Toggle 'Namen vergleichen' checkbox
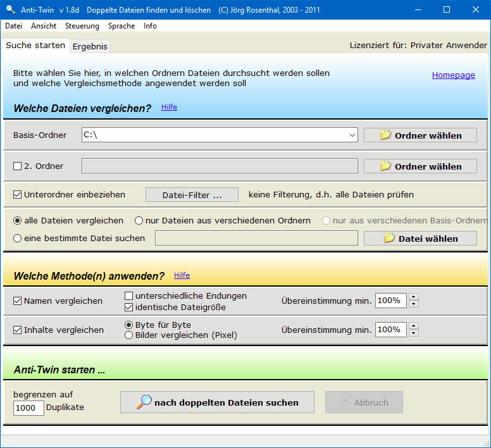The image size is (491, 448). coord(17,301)
